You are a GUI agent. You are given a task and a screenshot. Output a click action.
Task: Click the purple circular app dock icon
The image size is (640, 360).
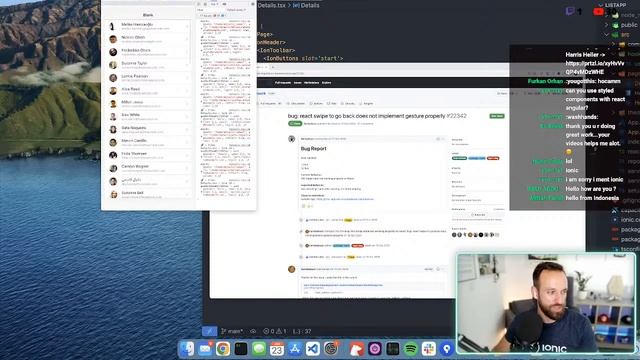[x=375, y=349]
